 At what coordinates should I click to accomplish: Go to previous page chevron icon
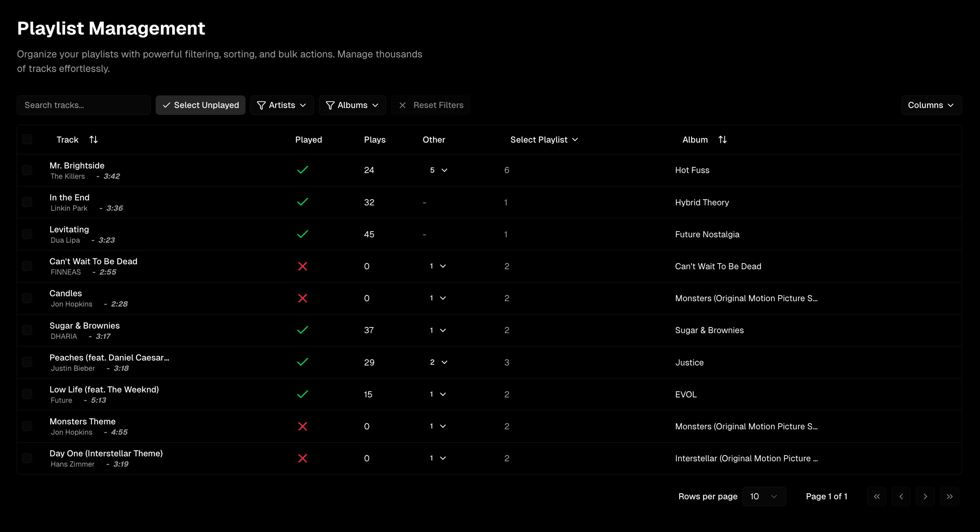[x=901, y=497]
